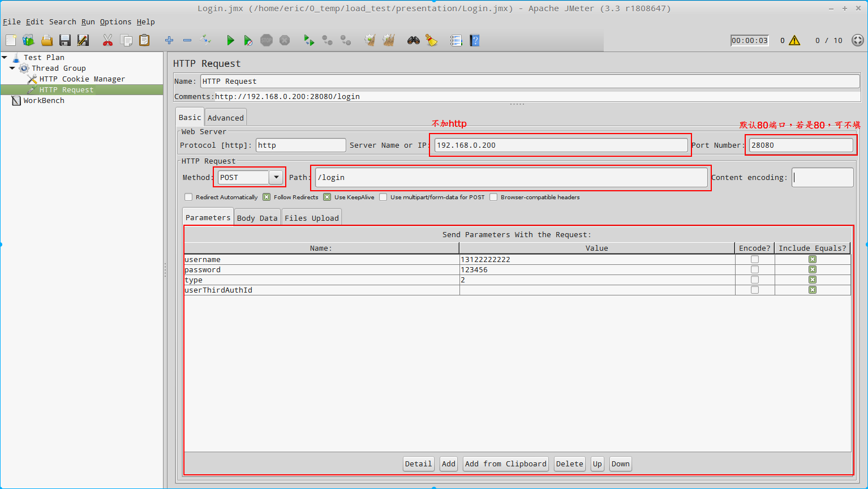868x489 pixels.
Task: Toggle Follow Redirects checkbox
Action: [x=267, y=197]
